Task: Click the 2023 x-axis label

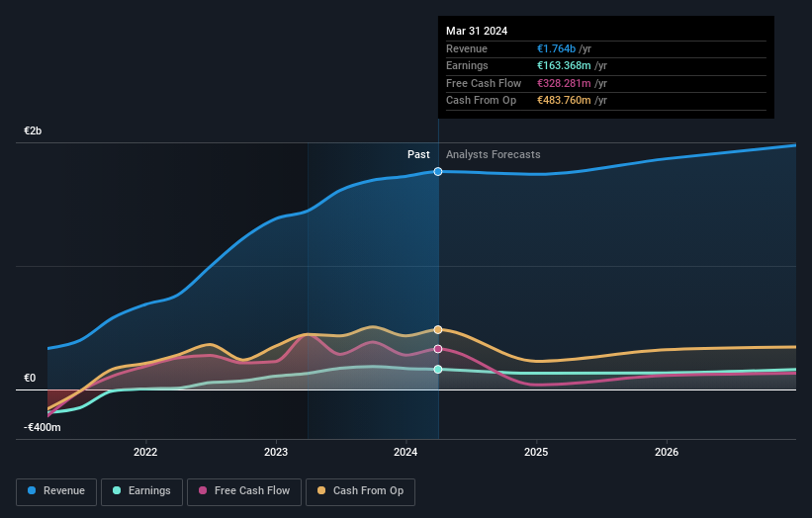Action: [276, 452]
